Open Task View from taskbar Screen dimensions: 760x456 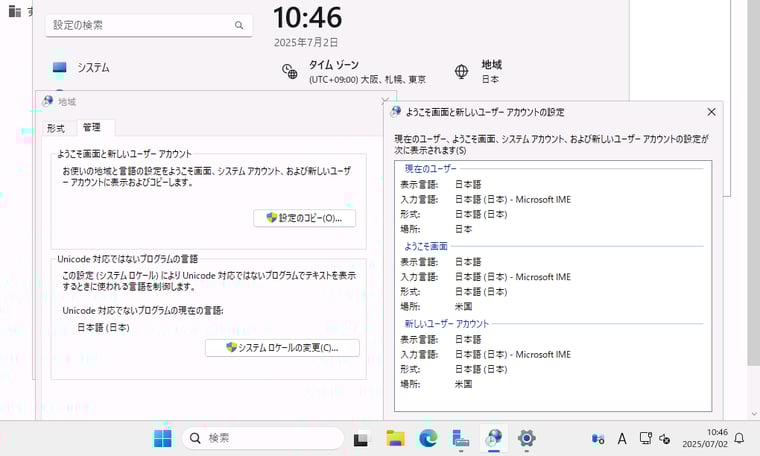362,438
